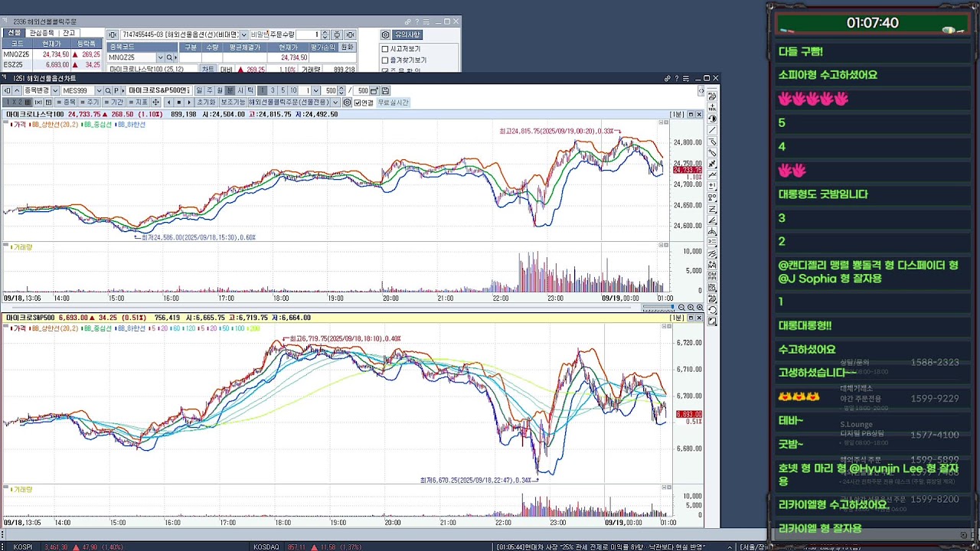Select the straight trend line drawing tool
The height and width of the screenshot is (551, 980).
(x=712, y=129)
